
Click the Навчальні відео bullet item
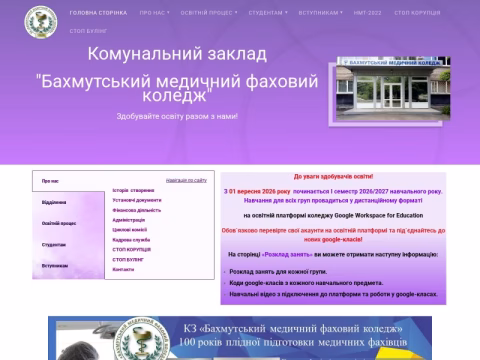333,294
